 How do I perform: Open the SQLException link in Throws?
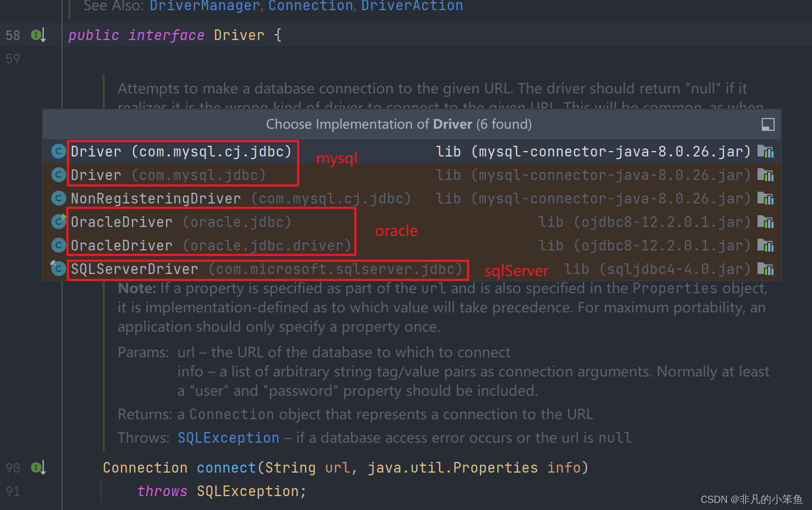(228, 438)
